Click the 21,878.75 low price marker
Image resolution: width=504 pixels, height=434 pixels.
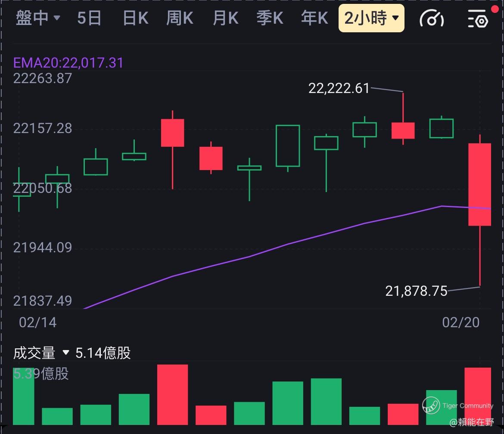(x=416, y=291)
